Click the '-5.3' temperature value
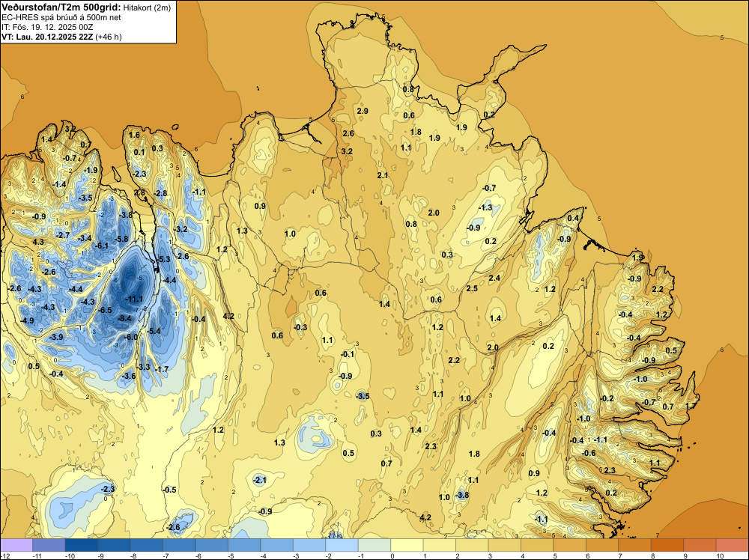This screenshot has width=749, height=560. tap(163, 259)
